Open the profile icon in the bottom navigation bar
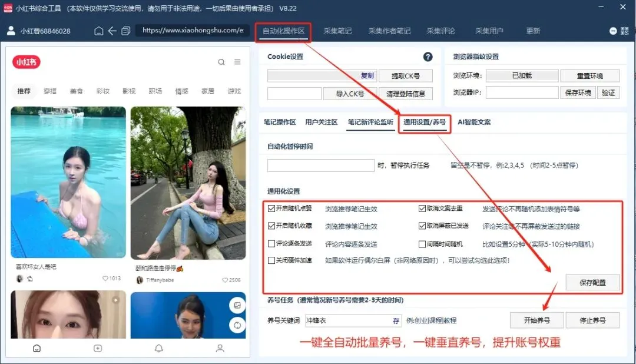636x364 pixels. coord(219,348)
